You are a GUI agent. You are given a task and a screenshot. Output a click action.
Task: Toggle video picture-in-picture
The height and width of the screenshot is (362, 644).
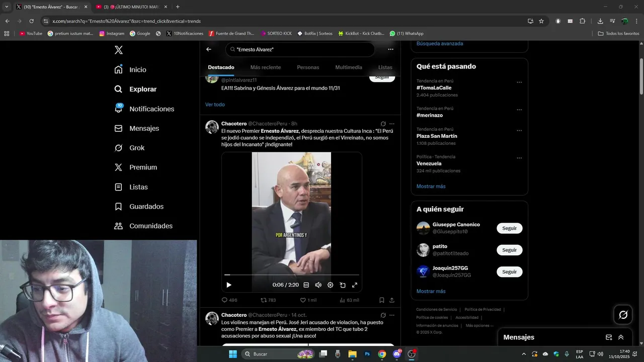pyautogui.click(x=343, y=285)
